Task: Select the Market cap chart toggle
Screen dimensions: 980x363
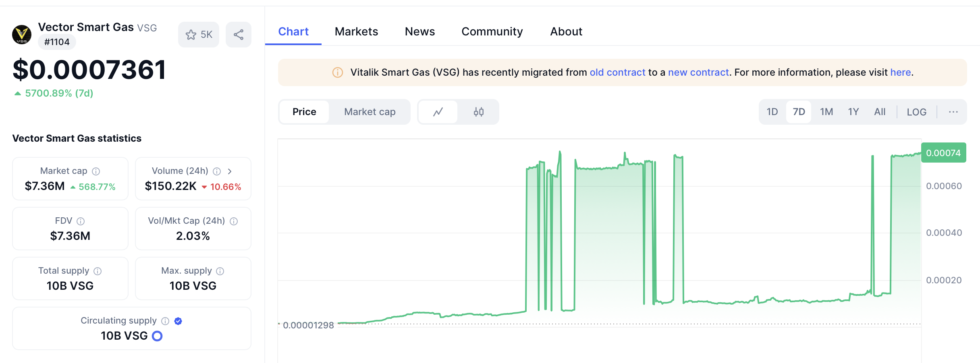Action: [x=370, y=112]
